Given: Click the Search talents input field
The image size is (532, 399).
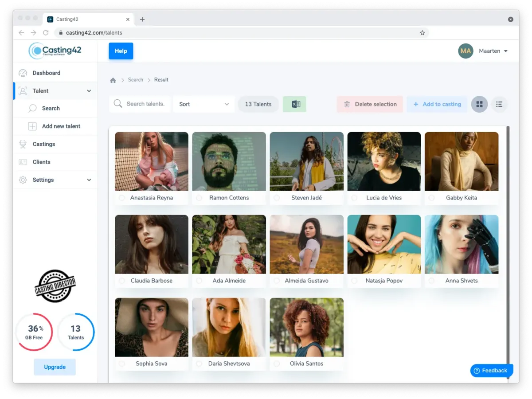Looking at the screenshot, I should 145,104.
